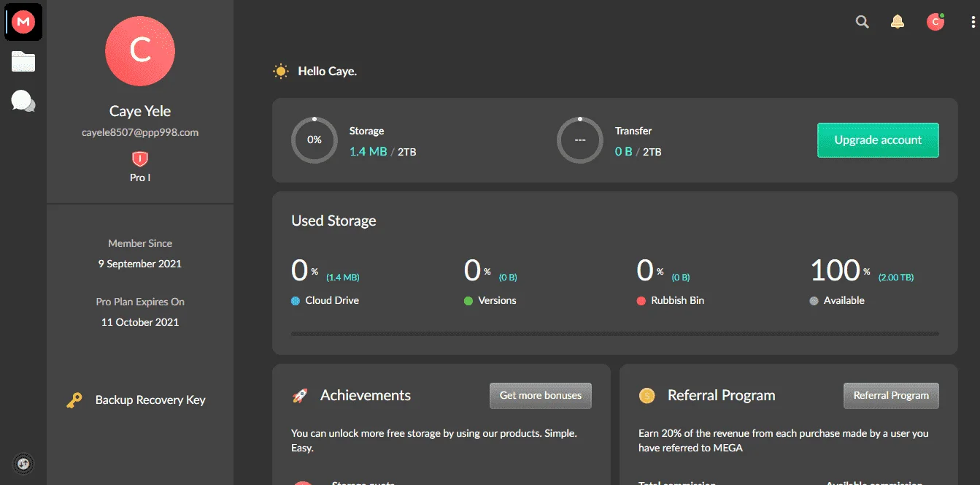
Task: Click the Pro I shield badge
Action: pos(139,159)
